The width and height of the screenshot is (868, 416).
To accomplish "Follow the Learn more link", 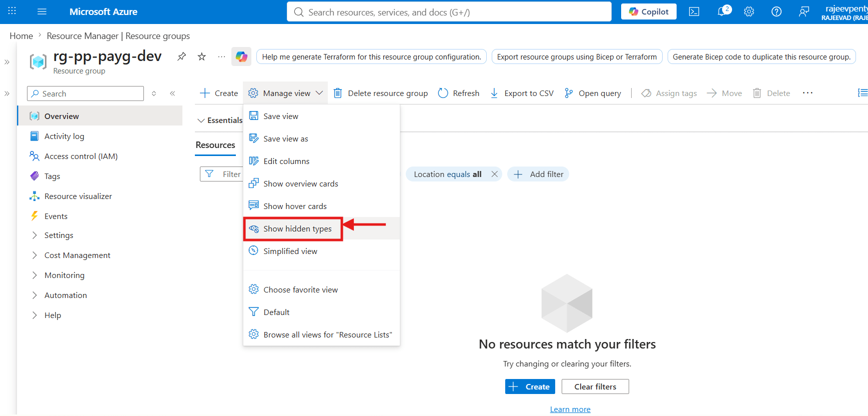I will click(x=570, y=409).
